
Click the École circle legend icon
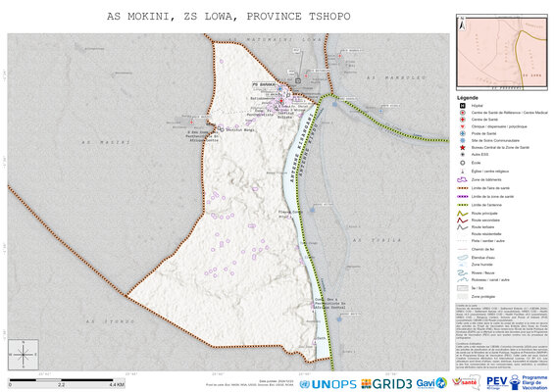(x=462, y=163)
